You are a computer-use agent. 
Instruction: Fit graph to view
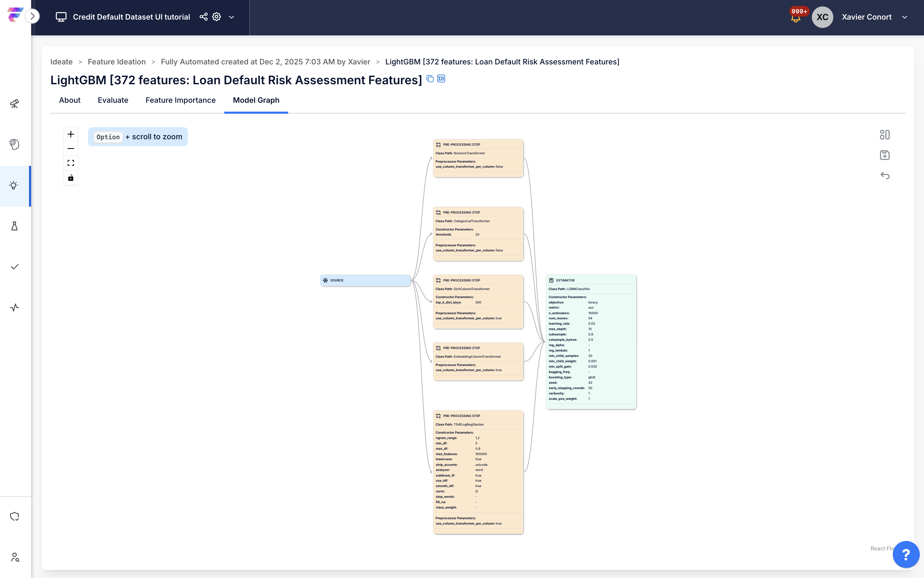(x=71, y=163)
